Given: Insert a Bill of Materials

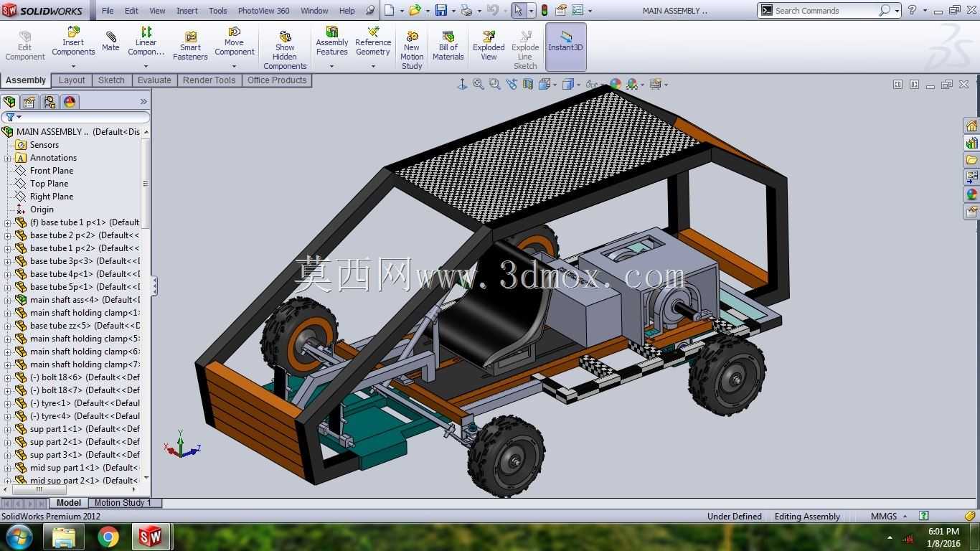Looking at the screenshot, I should click(x=448, y=46).
